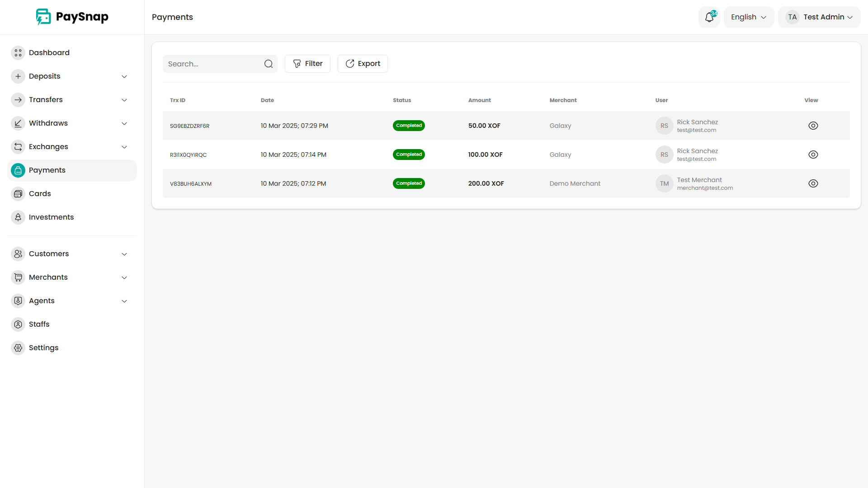Open the Settings gear icon
The height and width of the screenshot is (488, 868).
click(x=18, y=348)
